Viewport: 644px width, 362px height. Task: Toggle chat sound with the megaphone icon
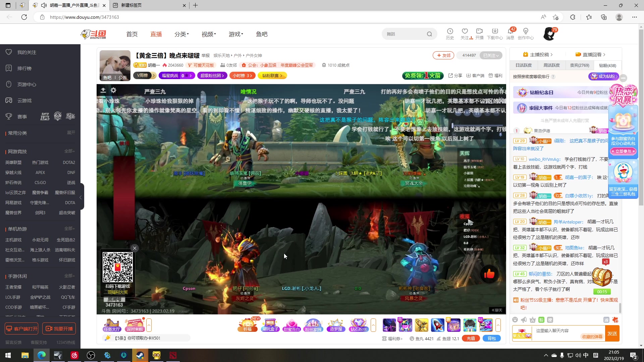[x=524, y=320]
